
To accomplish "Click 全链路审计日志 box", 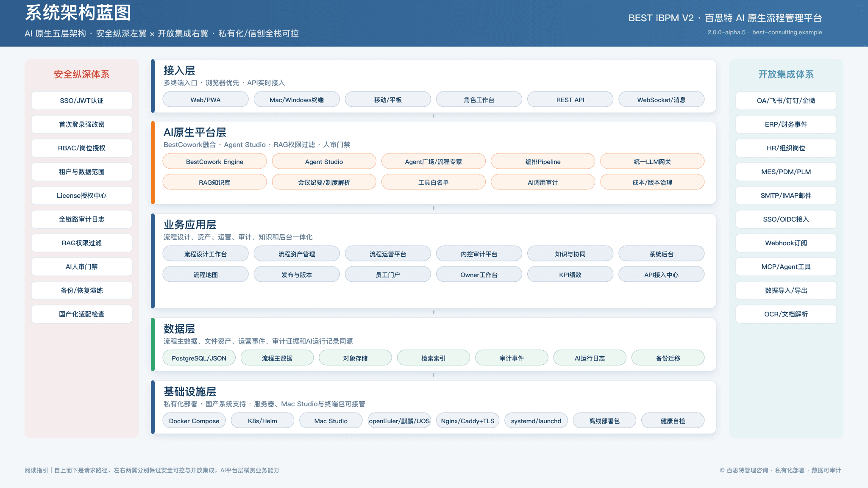I will click(82, 219).
